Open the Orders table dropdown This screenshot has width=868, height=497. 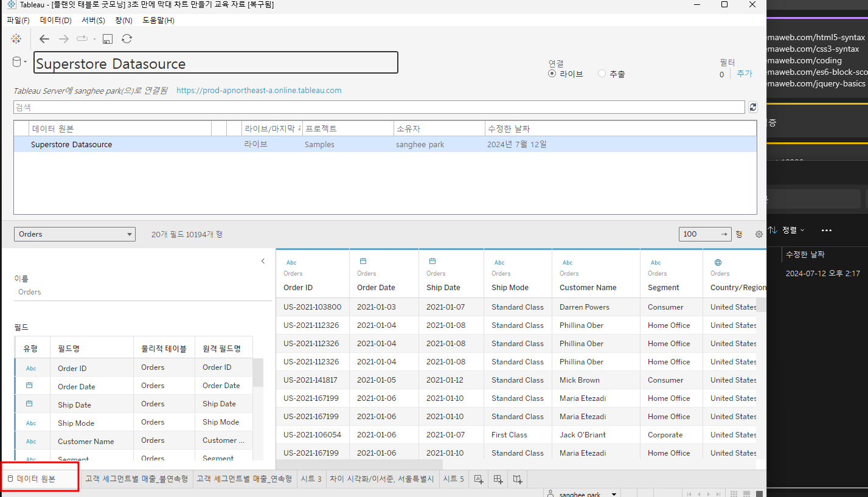point(75,234)
